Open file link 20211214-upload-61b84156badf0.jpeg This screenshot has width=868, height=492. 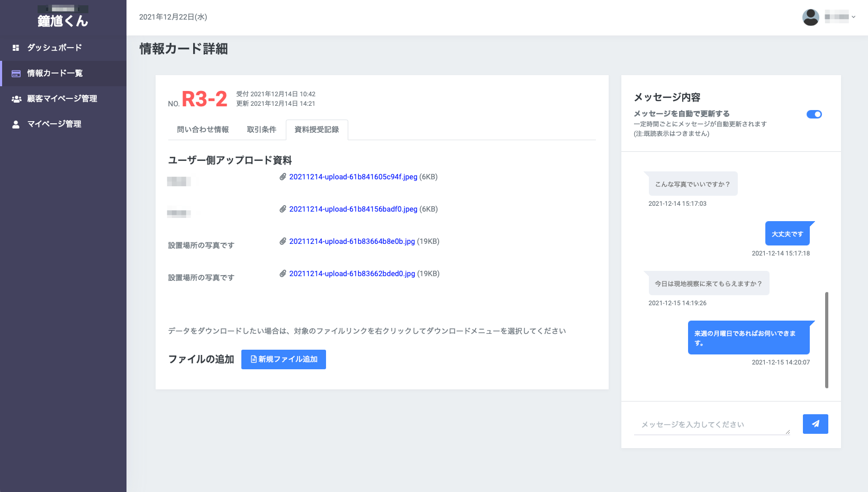tap(353, 209)
